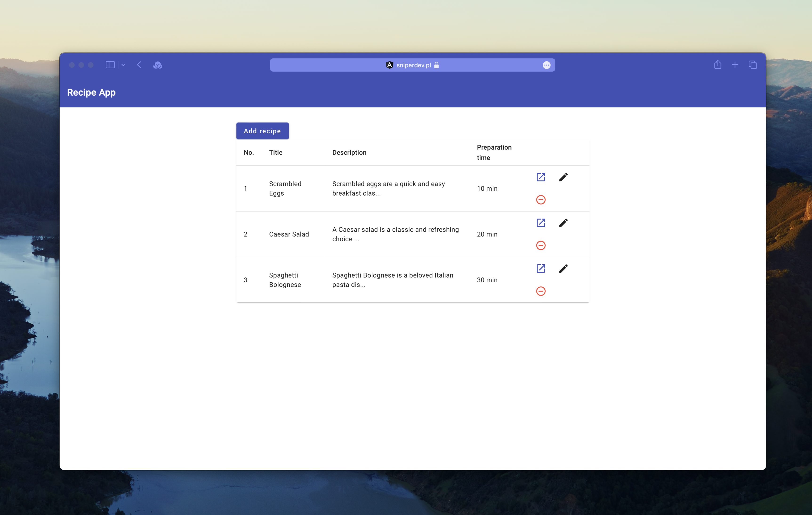The width and height of the screenshot is (812, 515).
Task: Edit the Scrambled Eggs recipe with pencil
Action: click(x=563, y=177)
